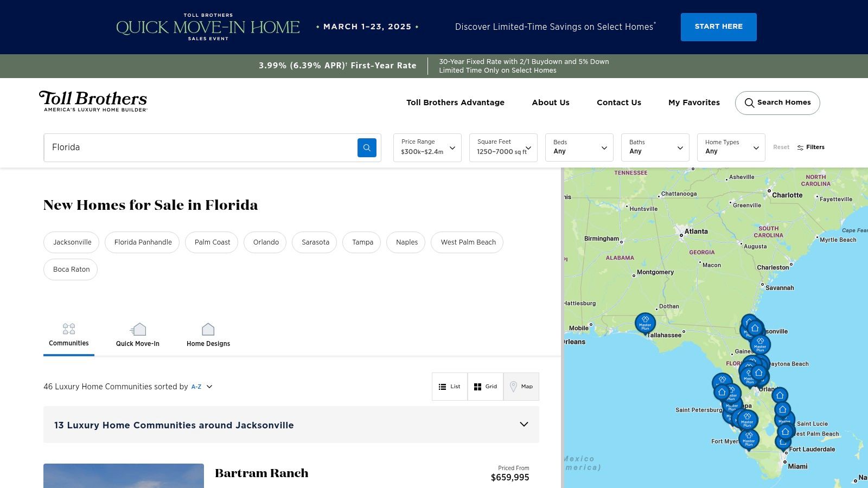Click the Atlanta label on the map
868x488 pixels.
[696, 232]
